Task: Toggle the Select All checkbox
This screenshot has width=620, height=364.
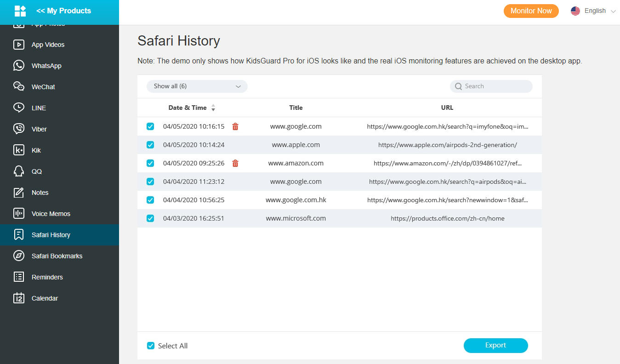Action: pos(151,346)
